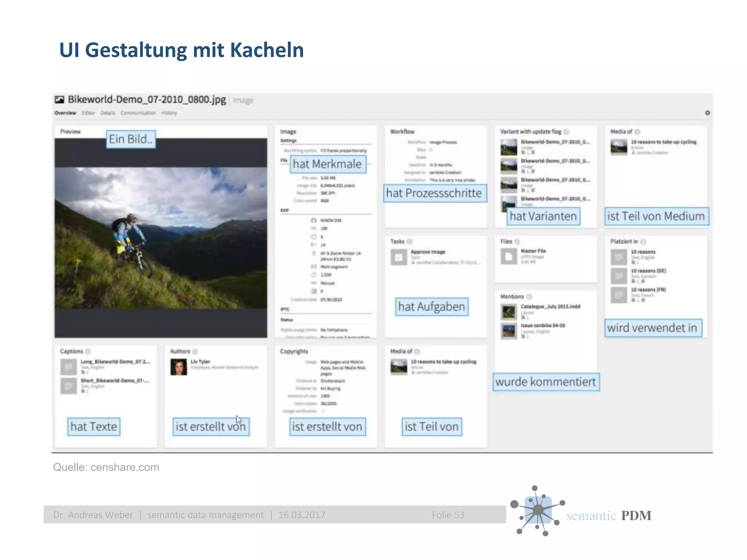Screen dimensions: 747x560
Task: Click the mountain biker preview image
Action: pos(161,238)
